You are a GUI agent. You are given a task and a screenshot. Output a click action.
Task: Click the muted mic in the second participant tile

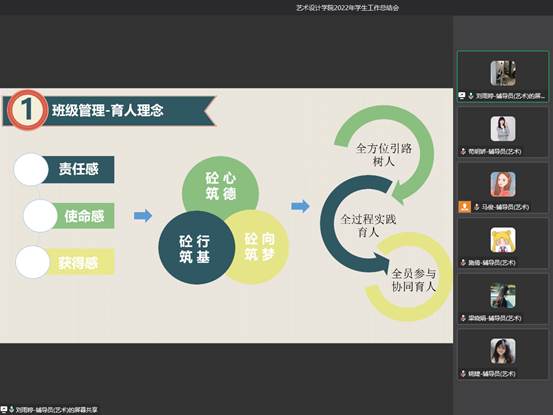(463, 151)
